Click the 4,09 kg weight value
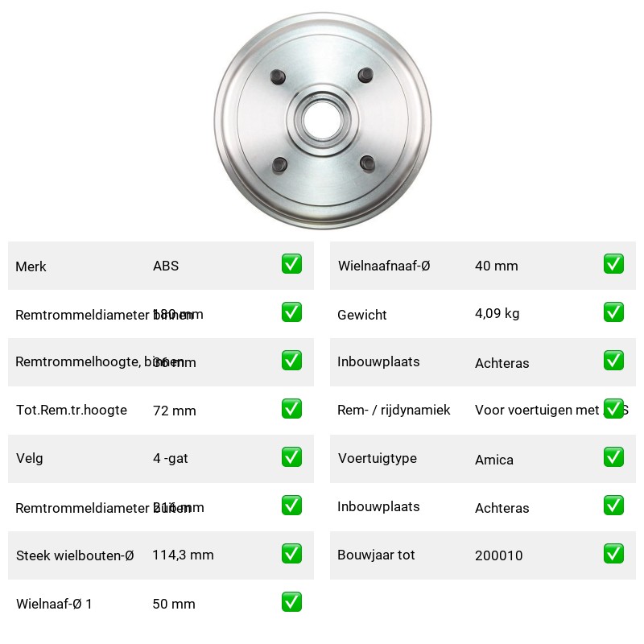Screen dimensions: 644x644 coord(497,314)
